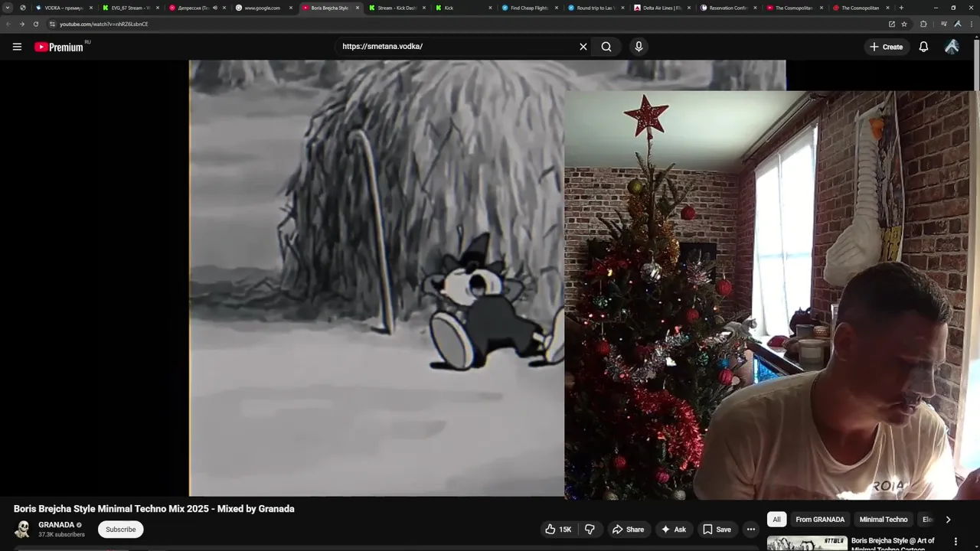
Task: Switch to the Find Cheap Flights tab
Action: tap(529, 8)
